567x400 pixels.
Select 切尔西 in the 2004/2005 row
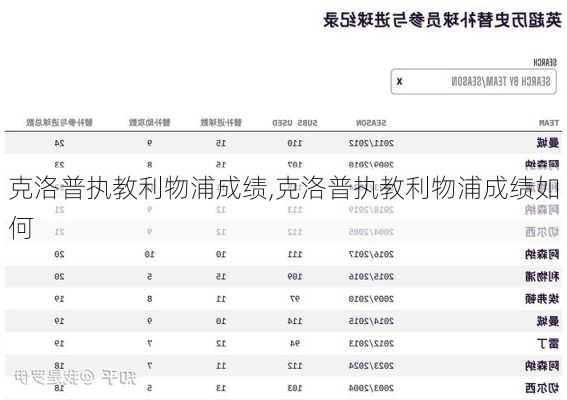542,232
